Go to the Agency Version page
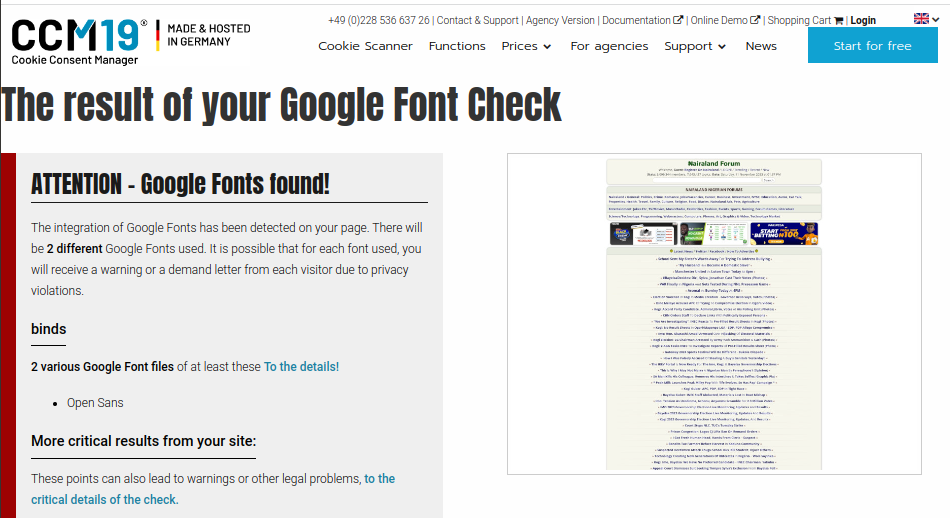Screen dimensions: 950x518 click(x=560, y=21)
